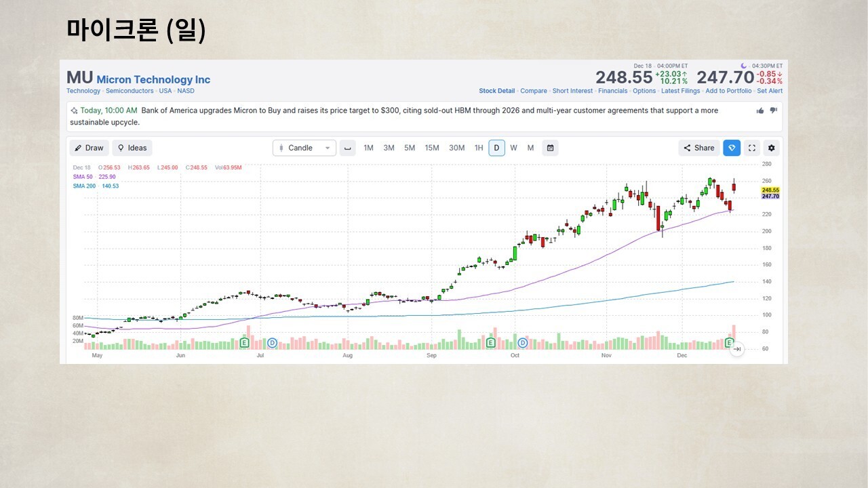The image size is (868, 488).
Task: Open the Short Interest link
Action: click(x=572, y=91)
